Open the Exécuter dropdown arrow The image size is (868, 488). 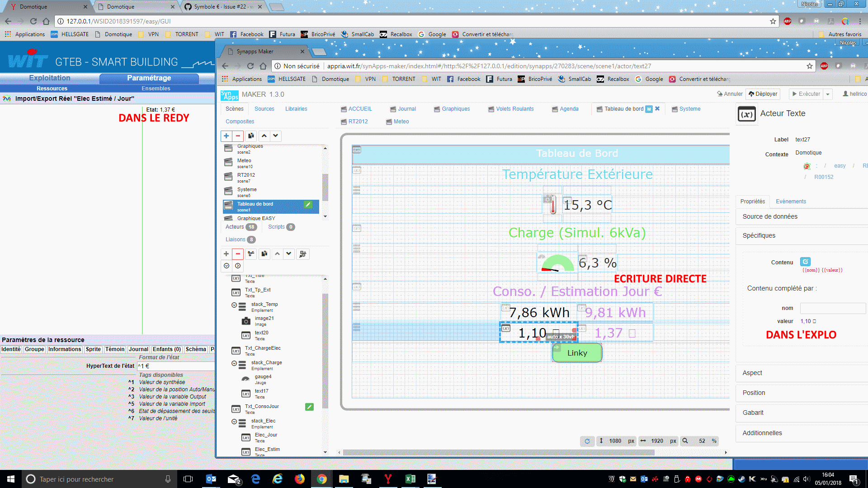coord(828,94)
